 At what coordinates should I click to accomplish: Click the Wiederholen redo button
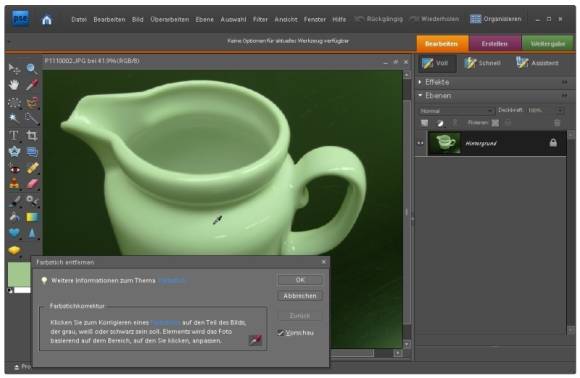tap(434, 19)
